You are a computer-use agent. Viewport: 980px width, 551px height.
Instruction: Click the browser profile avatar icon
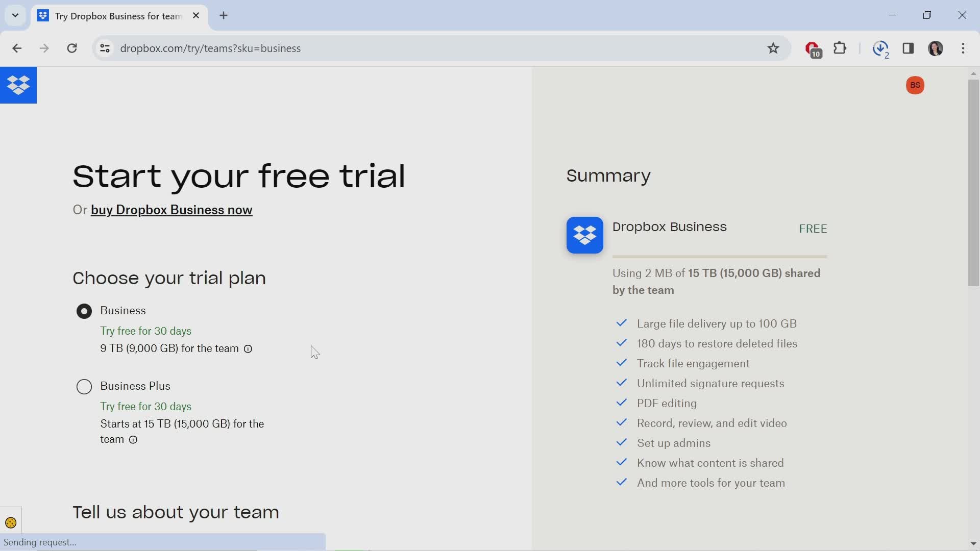point(936,48)
